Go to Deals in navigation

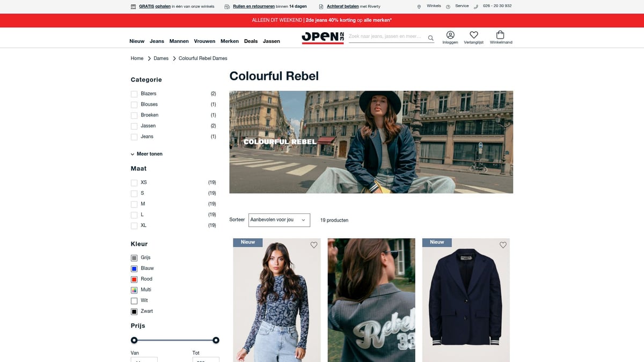click(x=251, y=41)
